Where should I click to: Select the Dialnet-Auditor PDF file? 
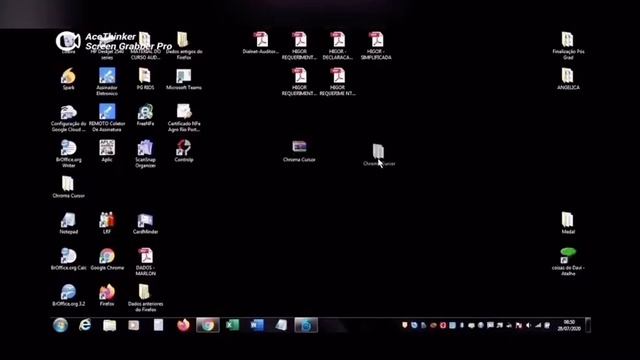260,42
